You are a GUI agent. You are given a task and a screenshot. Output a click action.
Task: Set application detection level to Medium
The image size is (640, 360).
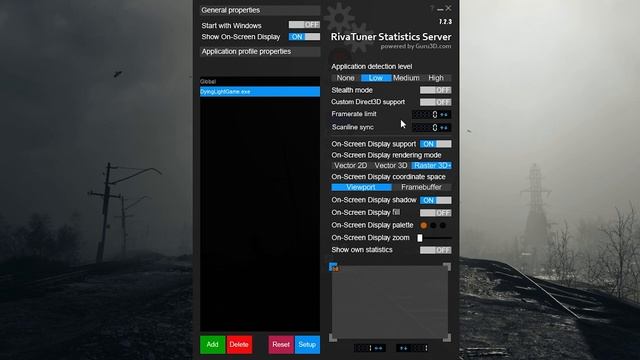point(406,78)
